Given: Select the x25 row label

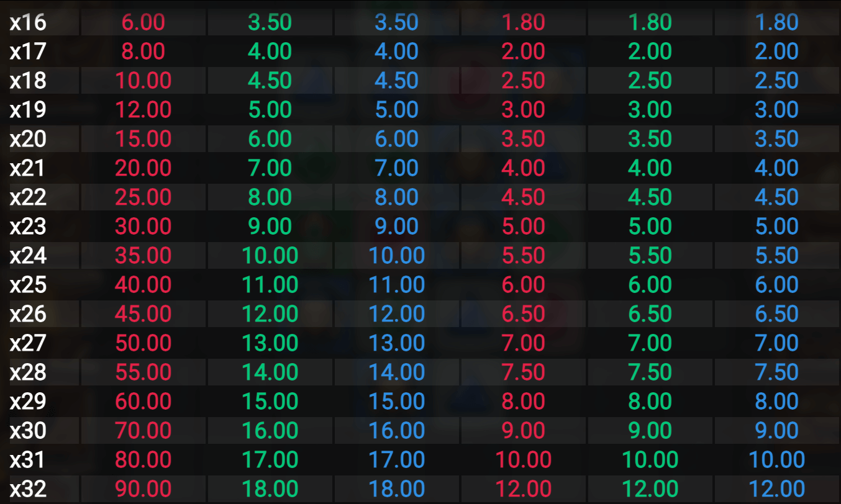Looking at the screenshot, I should click(28, 285).
